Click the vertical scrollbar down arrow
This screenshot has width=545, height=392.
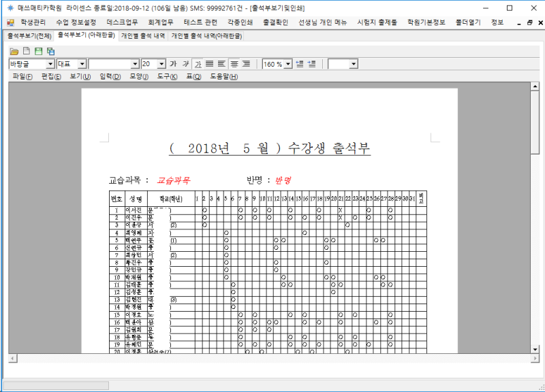535,348
